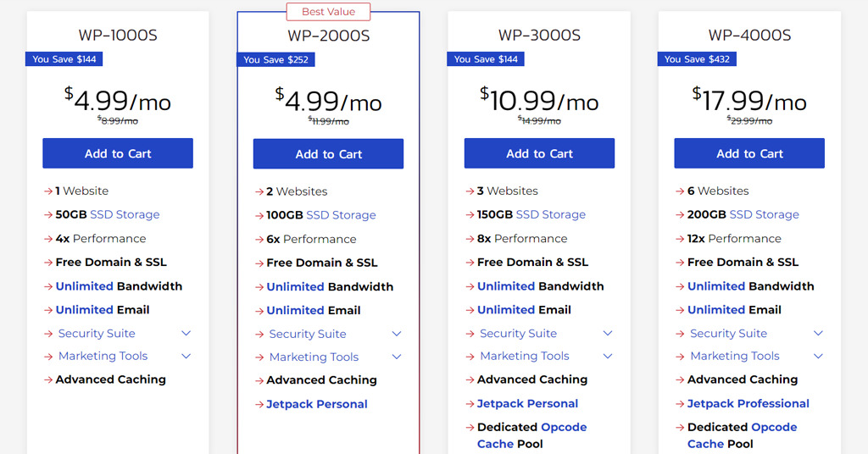This screenshot has height=454, width=868.
Task: Expand Security Suite chevron in WP-2000S
Action: point(397,334)
